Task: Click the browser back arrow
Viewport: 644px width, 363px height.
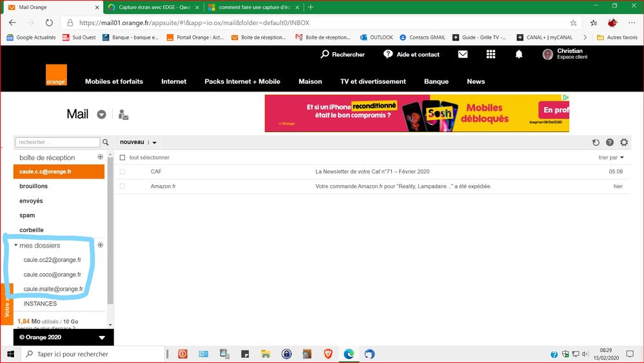Action: [x=12, y=23]
